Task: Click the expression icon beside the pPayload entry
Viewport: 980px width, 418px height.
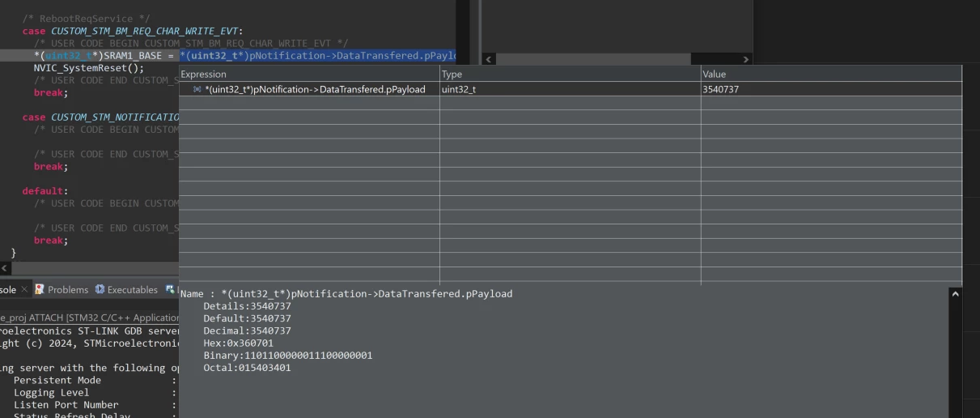Action: point(197,90)
